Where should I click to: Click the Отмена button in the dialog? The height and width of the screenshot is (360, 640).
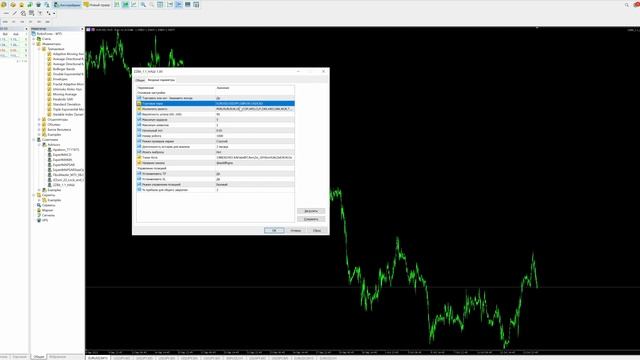point(296,230)
